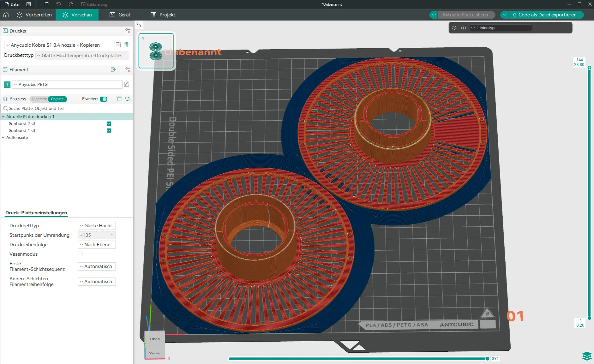Image resolution: width=594 pixels, height=364 pixels.
Task: Click the save icon in the title bar
Action: click(47, 4)
